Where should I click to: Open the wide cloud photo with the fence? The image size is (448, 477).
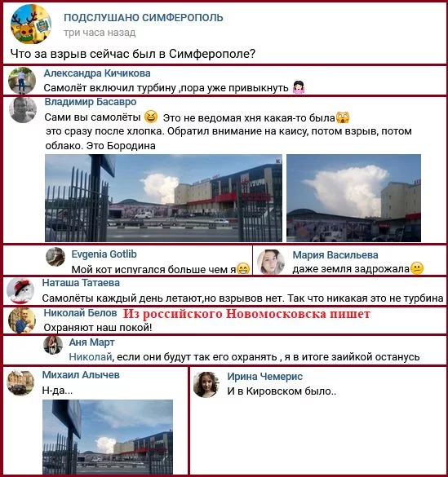click(x=163, y=198)
